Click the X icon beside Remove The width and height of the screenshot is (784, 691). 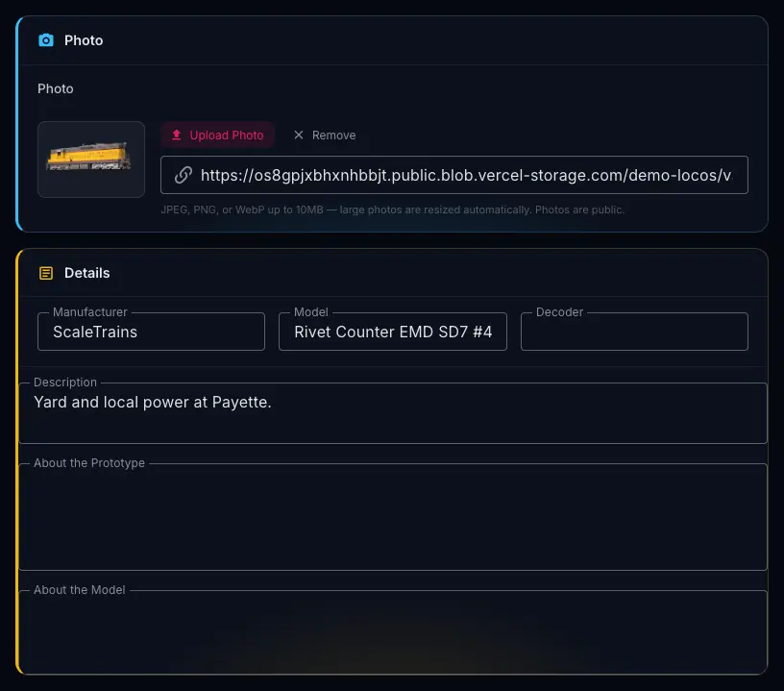point(299,135)
